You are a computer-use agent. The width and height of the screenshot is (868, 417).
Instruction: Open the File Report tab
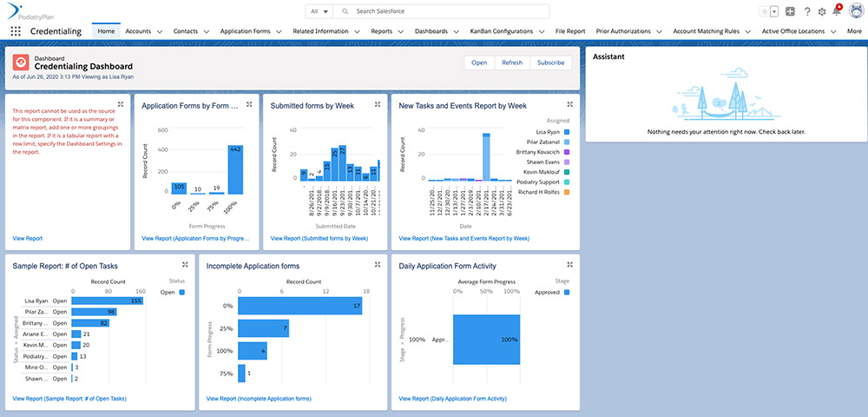point(570,31)
